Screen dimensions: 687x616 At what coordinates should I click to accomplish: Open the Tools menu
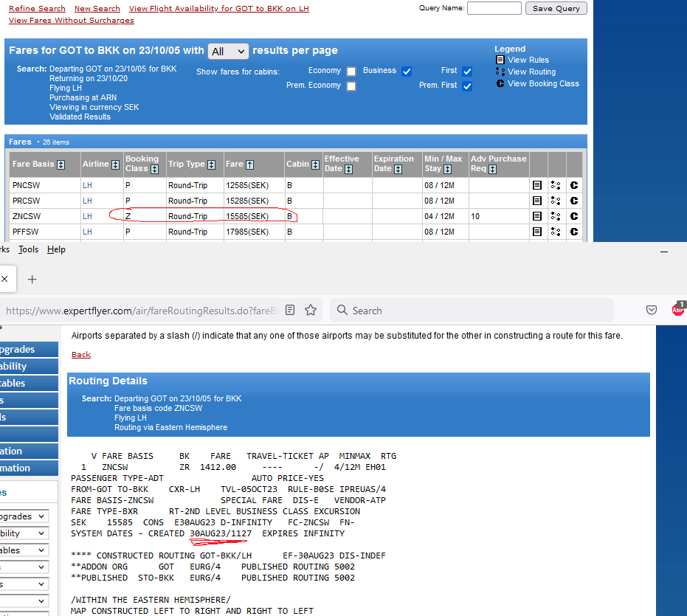[28, 249]
